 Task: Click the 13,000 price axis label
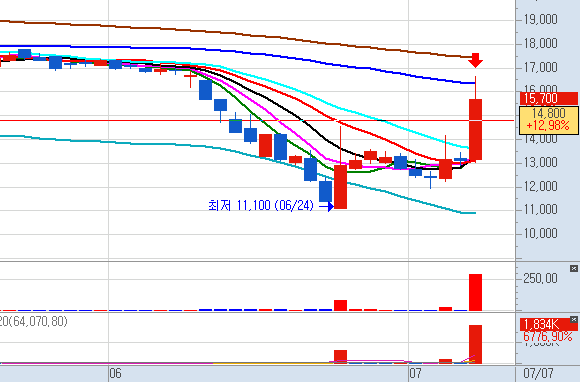540,162
